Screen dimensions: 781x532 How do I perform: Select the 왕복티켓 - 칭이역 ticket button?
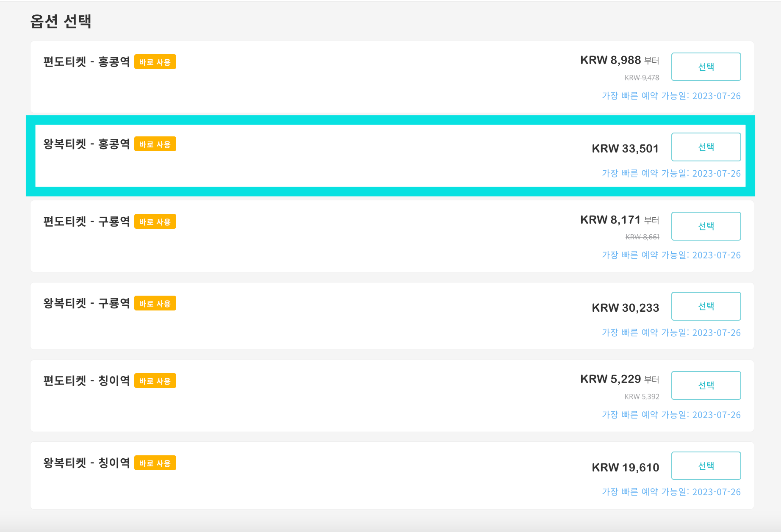tap(706, 466)
